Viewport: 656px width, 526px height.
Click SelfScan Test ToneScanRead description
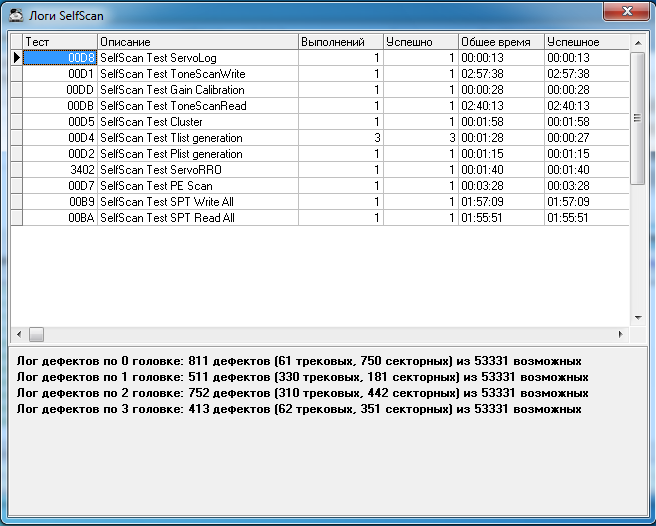198,106
